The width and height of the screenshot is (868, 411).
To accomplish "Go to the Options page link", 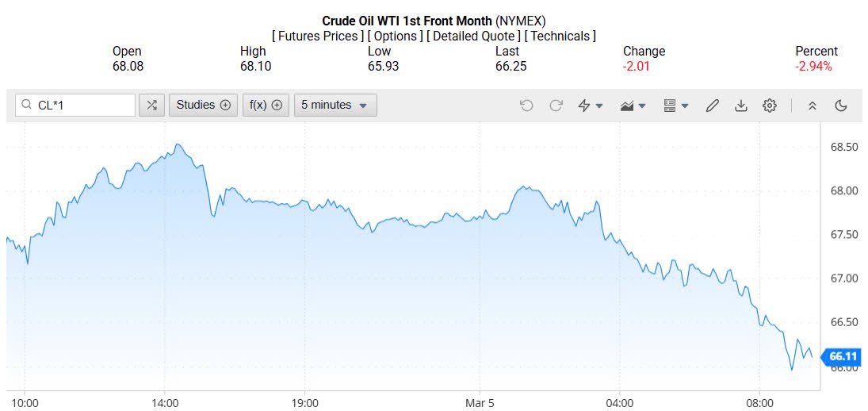I will coord(395,36).
